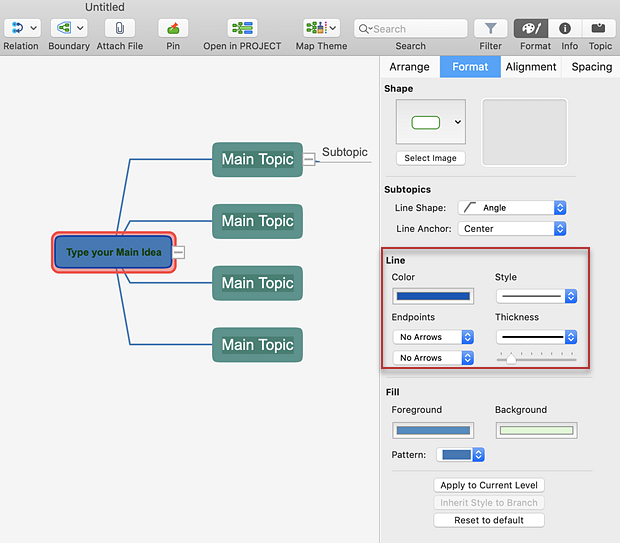Collapse the Main Idea branch toggle
The image size is (620, 543).
pyautogui.click(x=179, y=253)
